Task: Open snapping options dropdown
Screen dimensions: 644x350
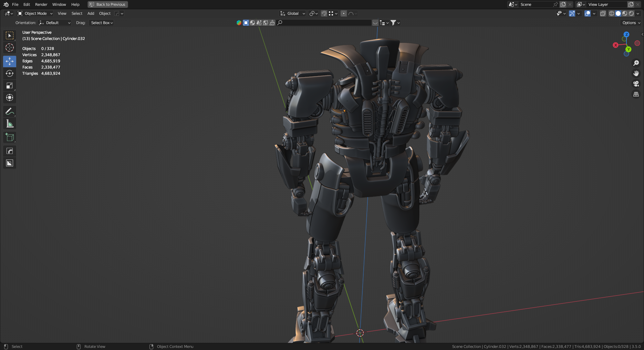Action: click(333, 13)
